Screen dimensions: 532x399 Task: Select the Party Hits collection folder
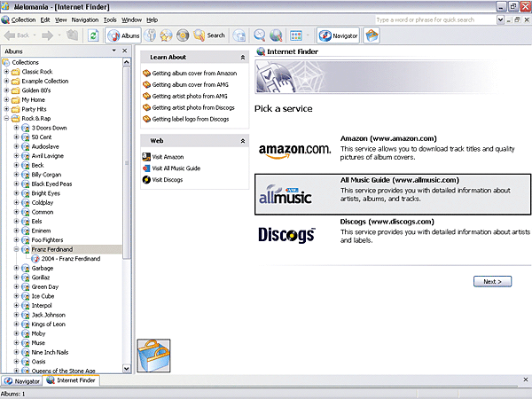34,109
